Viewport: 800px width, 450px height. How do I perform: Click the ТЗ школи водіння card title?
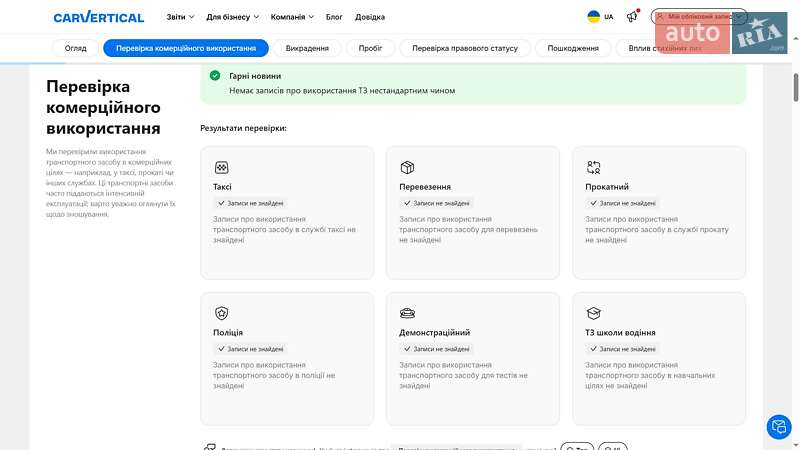620,332
